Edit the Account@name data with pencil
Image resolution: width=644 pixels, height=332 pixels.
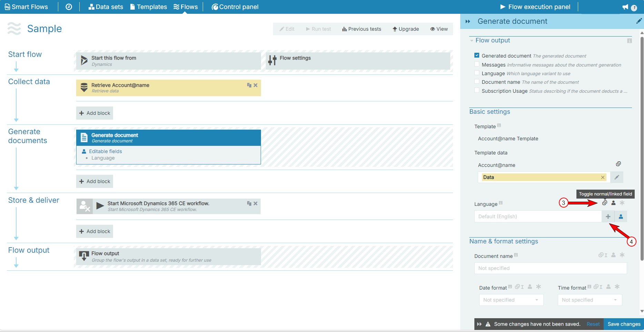point(617,177)
